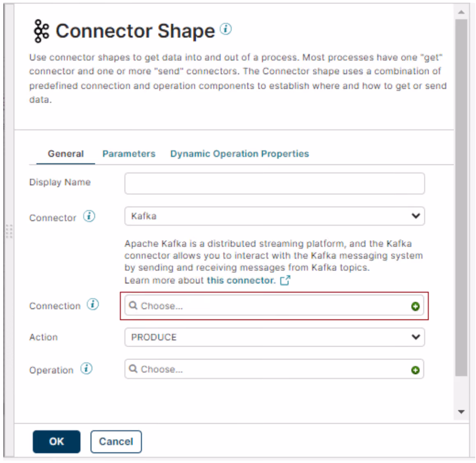476x463 pixels.
Task: Open the this connector link
Action: click(x=241, y=280)
